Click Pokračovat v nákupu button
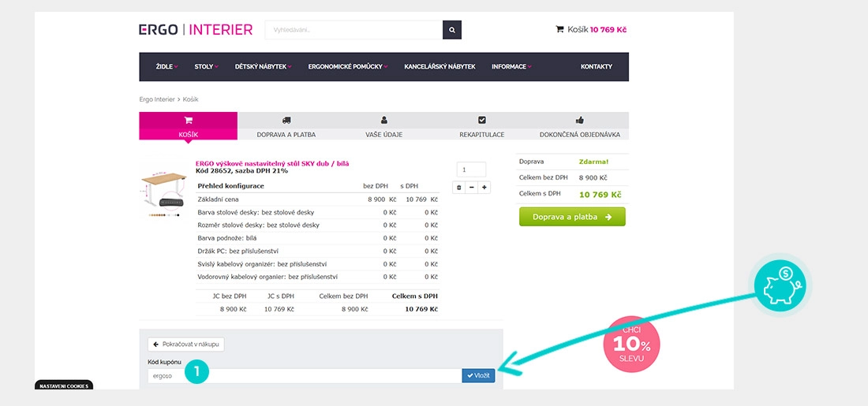The width and height of the screenshot is (868, 406). click(x=186, y=344)
